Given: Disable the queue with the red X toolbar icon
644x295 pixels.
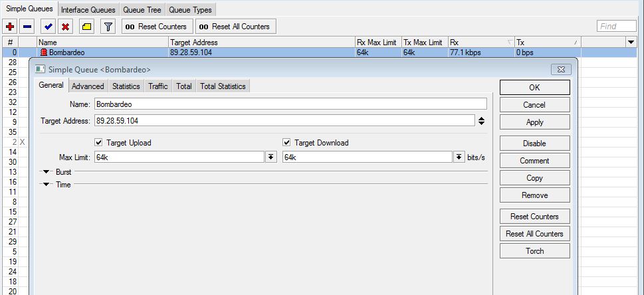Looking at the screenshot, I should (65, 27).
